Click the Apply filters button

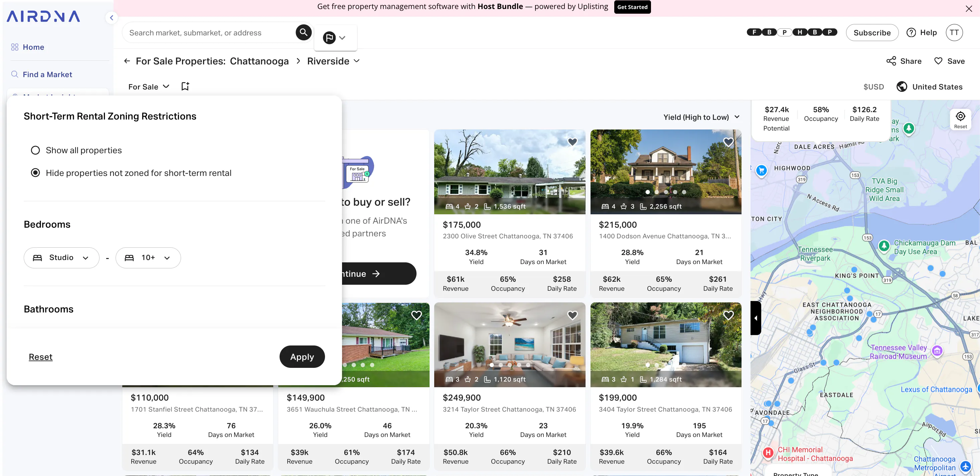click(x=302, y=356)
